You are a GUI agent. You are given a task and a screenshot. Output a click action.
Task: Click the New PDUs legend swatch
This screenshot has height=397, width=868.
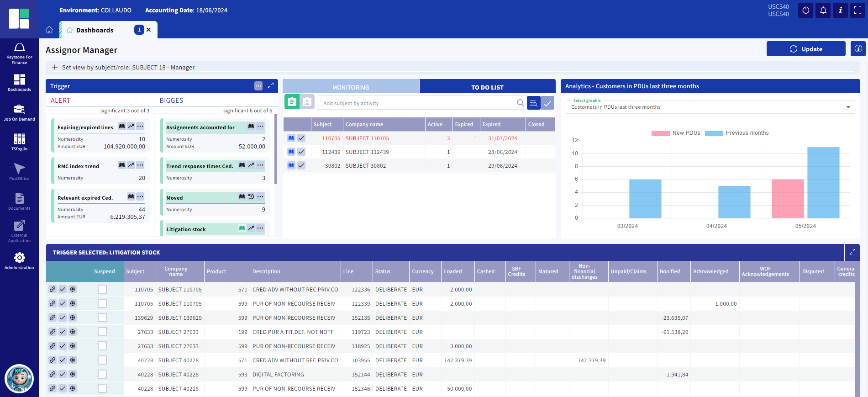point(660,133)
